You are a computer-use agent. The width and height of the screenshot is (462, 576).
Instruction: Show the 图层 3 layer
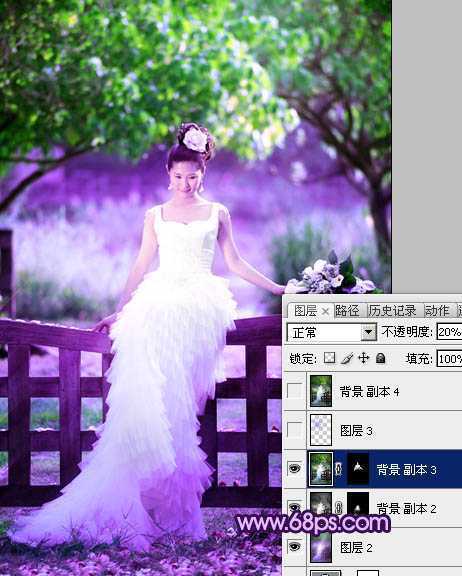[294, 429]
